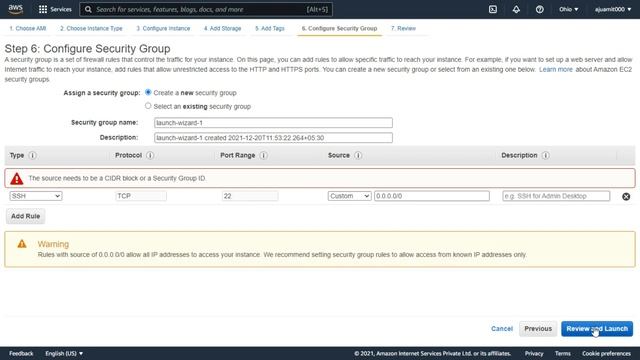Open the account user menu
This screenshot has height=360, width=640.
point(613,9)
